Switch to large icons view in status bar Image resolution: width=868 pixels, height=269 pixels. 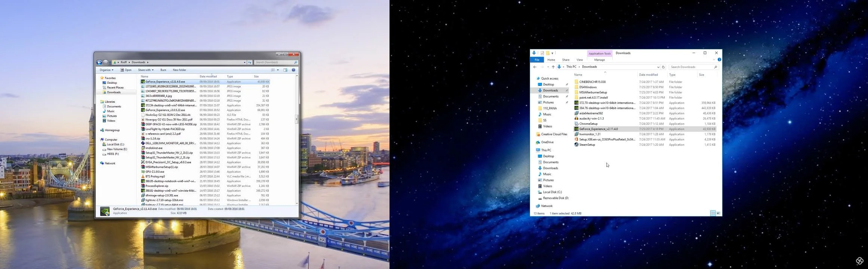click(x=718, y=213)
